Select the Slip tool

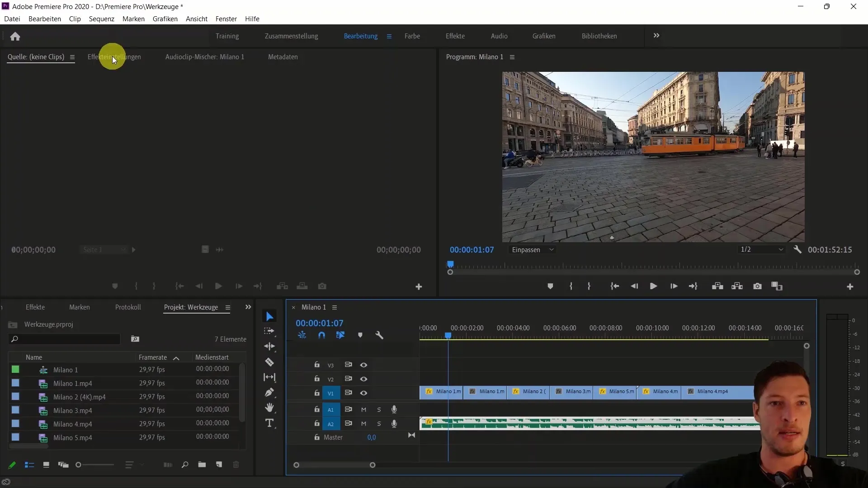pyautogui.click(x=269, y=377)
